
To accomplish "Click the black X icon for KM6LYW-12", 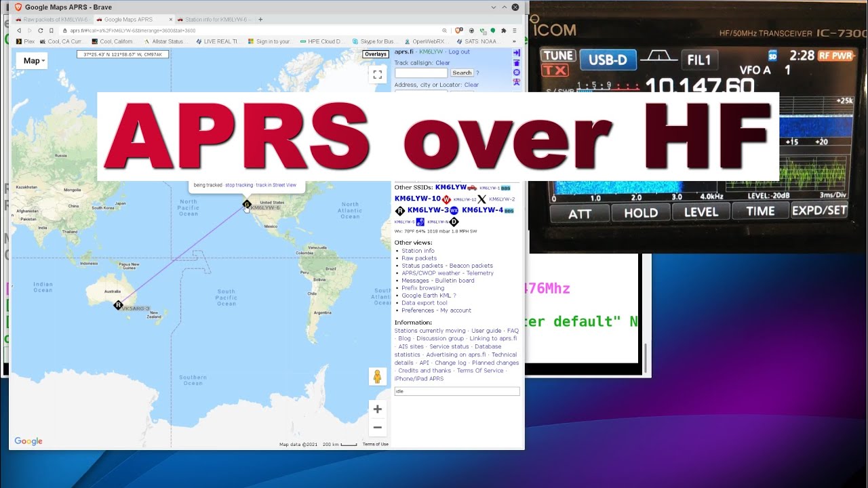I will coord(481,199).
